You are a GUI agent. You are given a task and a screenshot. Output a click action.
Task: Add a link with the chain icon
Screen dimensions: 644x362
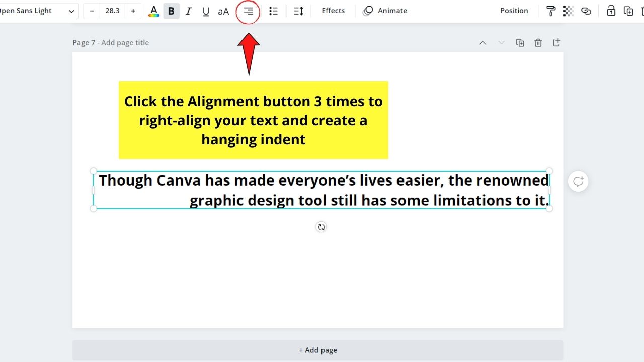586,11
